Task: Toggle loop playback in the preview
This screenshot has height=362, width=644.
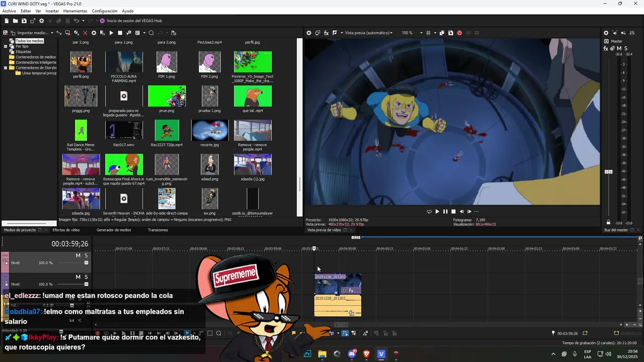Action: 429,212
